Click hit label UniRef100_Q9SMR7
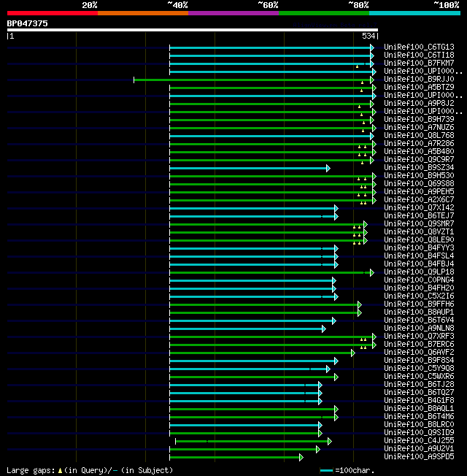The width and height of the screenshot is (467, 476). (419, 223)
